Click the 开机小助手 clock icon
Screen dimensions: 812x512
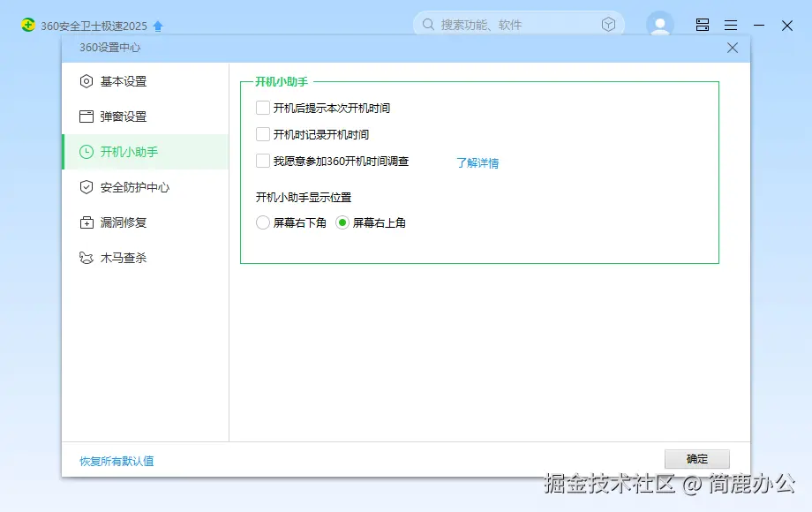[x=86, y=152]
